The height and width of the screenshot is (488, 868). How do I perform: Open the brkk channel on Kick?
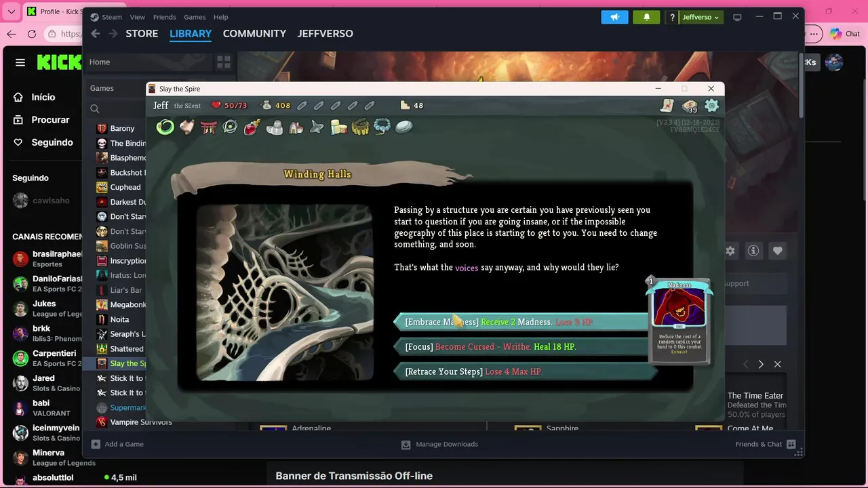click(47, 333)
